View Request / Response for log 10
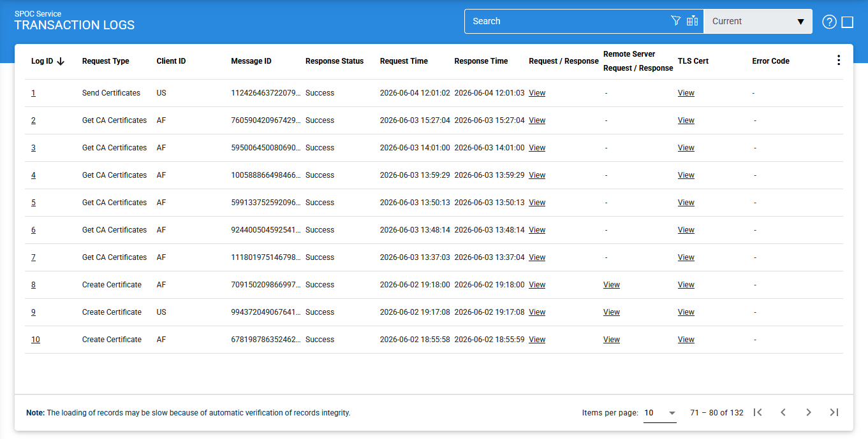 [x=537, y=340]
